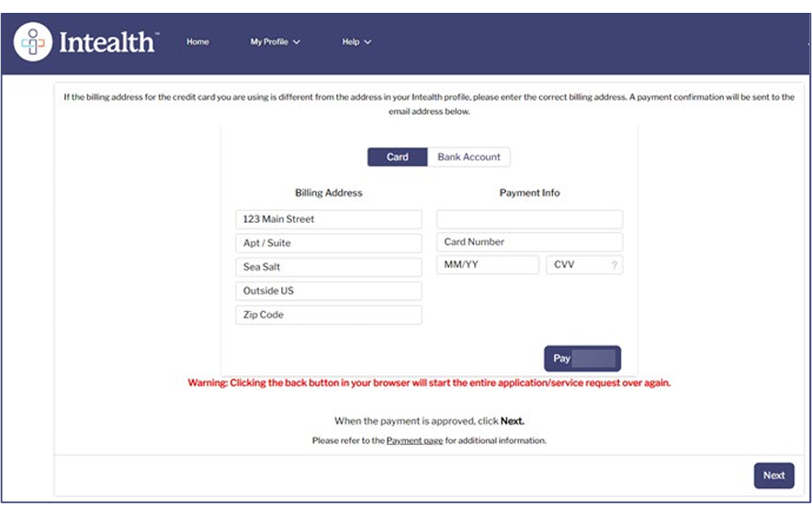Open the Help menu
The height and width of the screenshot is (513, 812).
click(x=356, y=42)
